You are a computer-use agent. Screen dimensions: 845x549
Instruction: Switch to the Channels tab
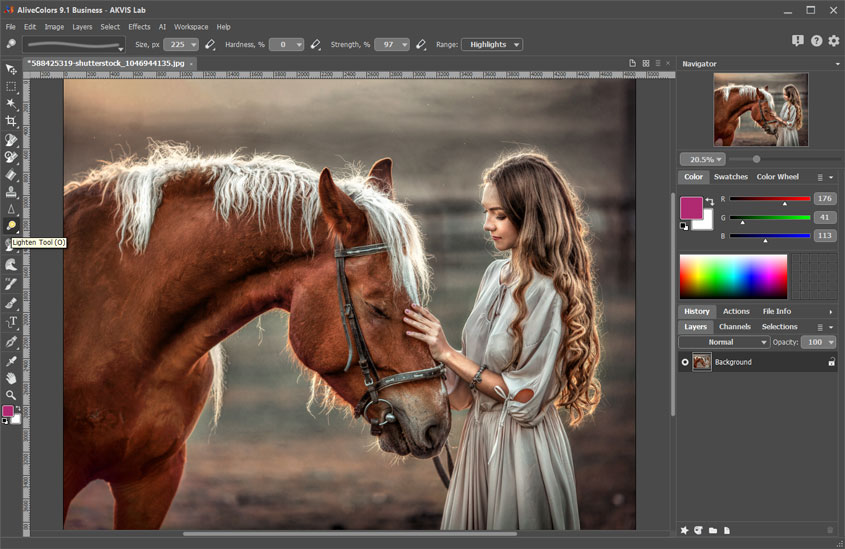coord(735,327)
